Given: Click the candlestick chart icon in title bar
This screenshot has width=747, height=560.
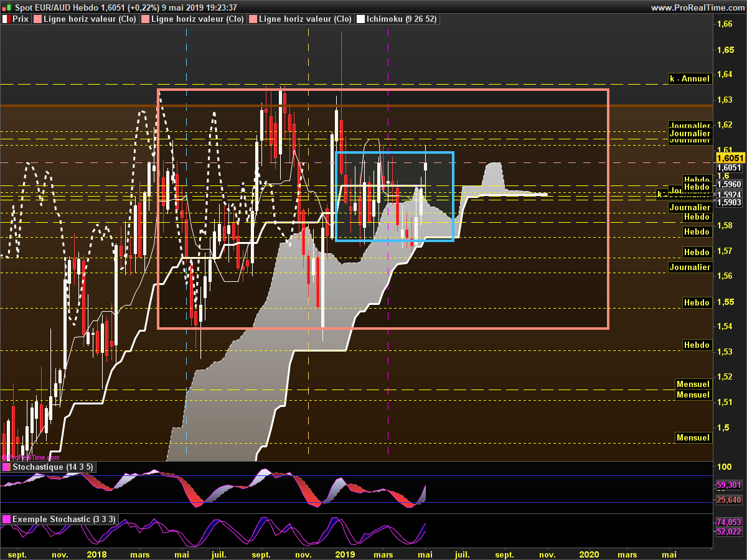Looking at the screenshot, I should coord(7,7).
